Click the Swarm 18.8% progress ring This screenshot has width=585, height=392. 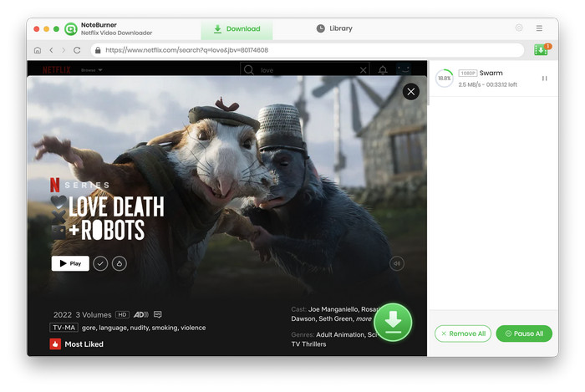point(444,79)
